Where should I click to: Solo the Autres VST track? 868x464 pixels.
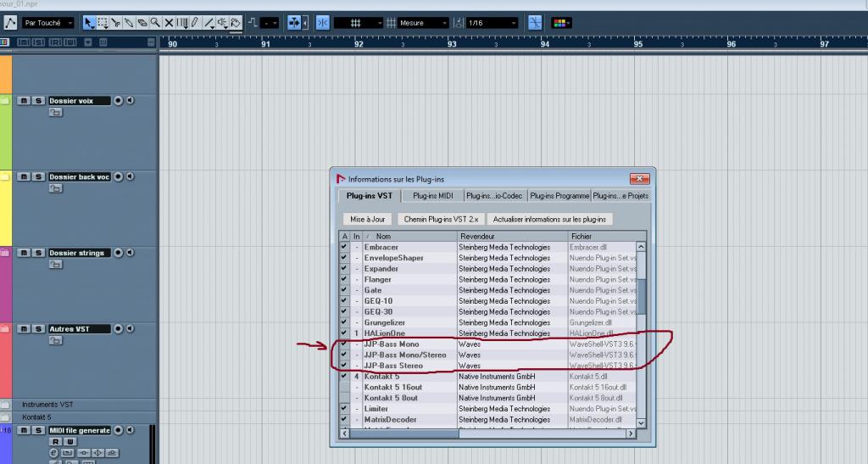(38, 329)
